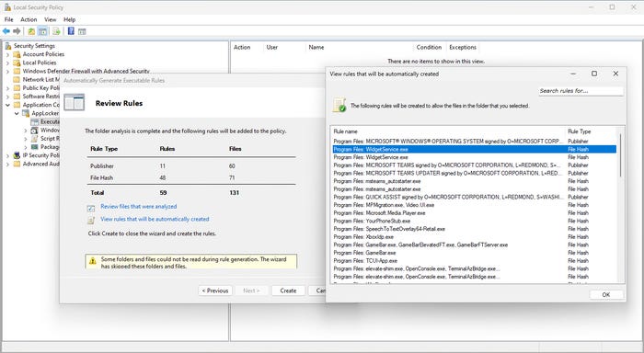Click OK in the view rules dialog
Viewport: 644px width, 353px height.
tap(606, 295)
